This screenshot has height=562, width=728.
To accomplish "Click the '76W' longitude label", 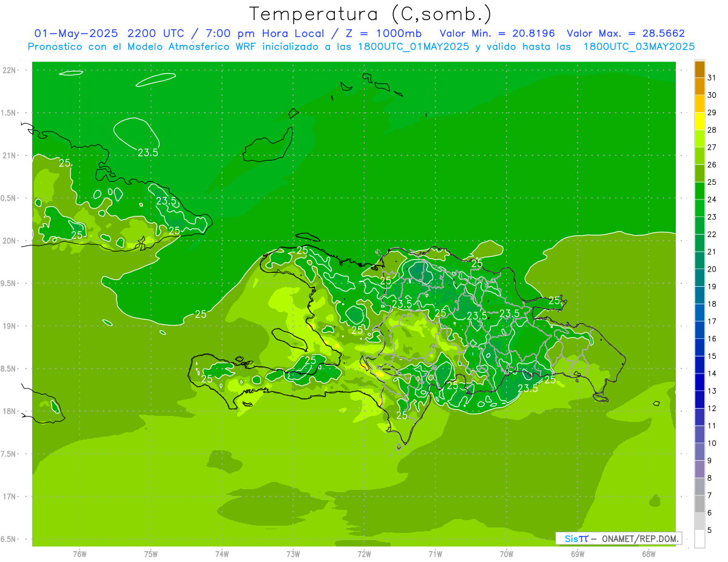I will [x=79, y=554].
